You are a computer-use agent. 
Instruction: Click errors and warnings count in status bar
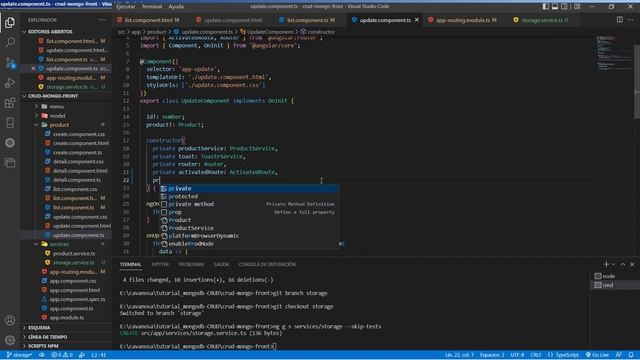62,355
